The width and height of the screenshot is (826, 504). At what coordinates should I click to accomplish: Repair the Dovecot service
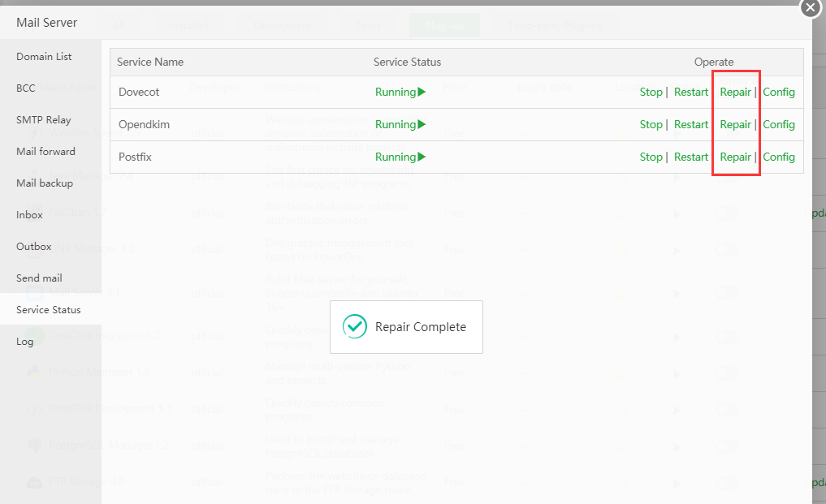click(x=735, y=92)
